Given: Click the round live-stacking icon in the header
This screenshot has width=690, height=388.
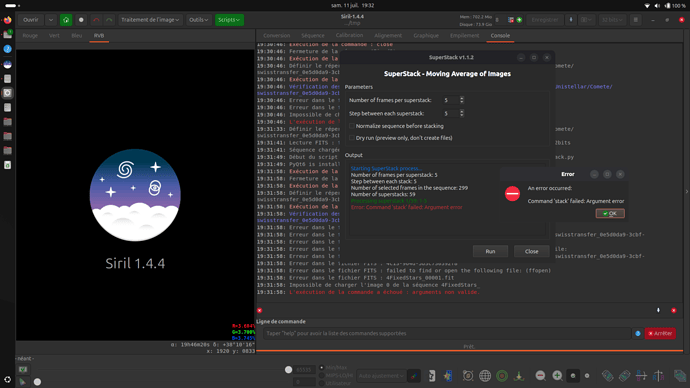Looking at the screenshot, I should (81, 20).
